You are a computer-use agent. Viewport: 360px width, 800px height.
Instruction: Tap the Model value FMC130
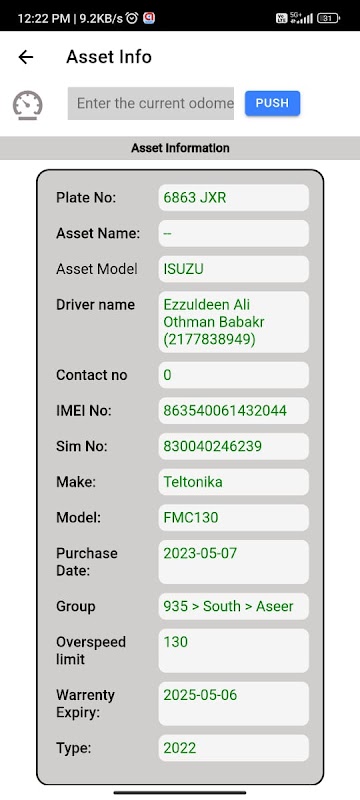[234, 518]
